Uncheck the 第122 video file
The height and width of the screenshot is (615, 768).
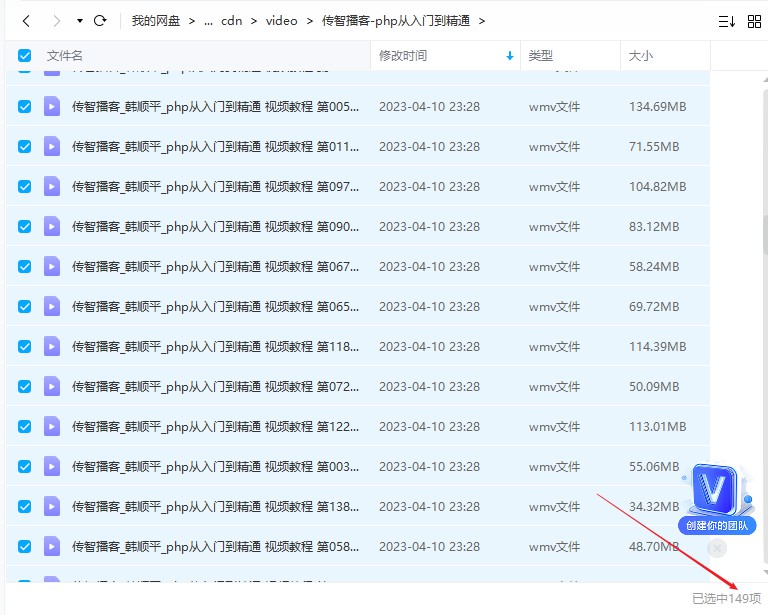coord(24,426)
